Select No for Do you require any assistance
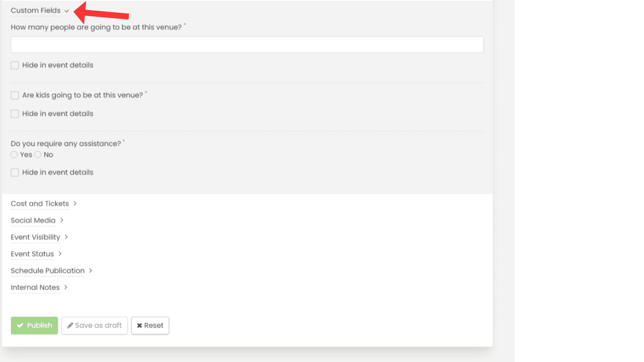 pyautogui.click(x=38, y=155)
